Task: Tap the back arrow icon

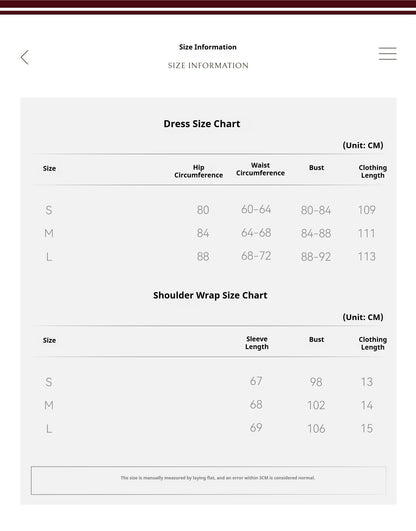Action: [x=25, y=57]
